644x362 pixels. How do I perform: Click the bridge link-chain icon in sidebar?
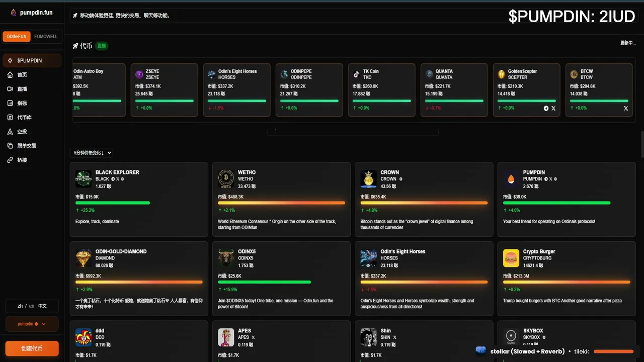pyautogui.click(x=10, y=160)
